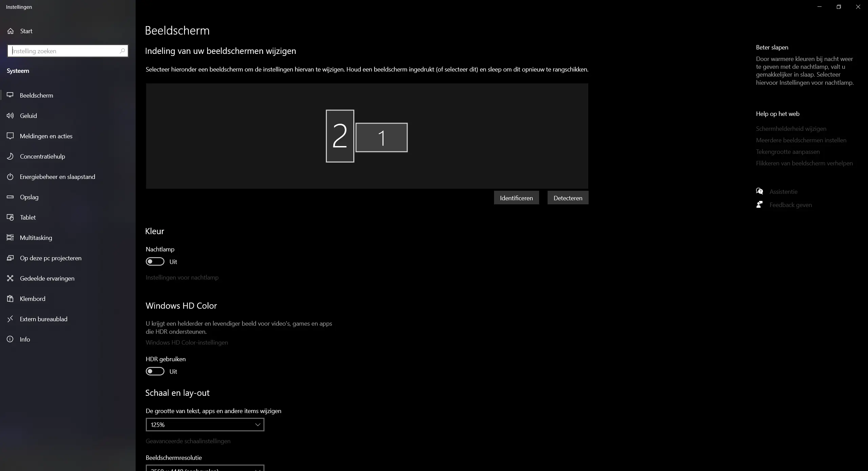The height and width of the screenshot is (471, 868).
Task: Click the Opslag drive icon
Action: point(10,197)
